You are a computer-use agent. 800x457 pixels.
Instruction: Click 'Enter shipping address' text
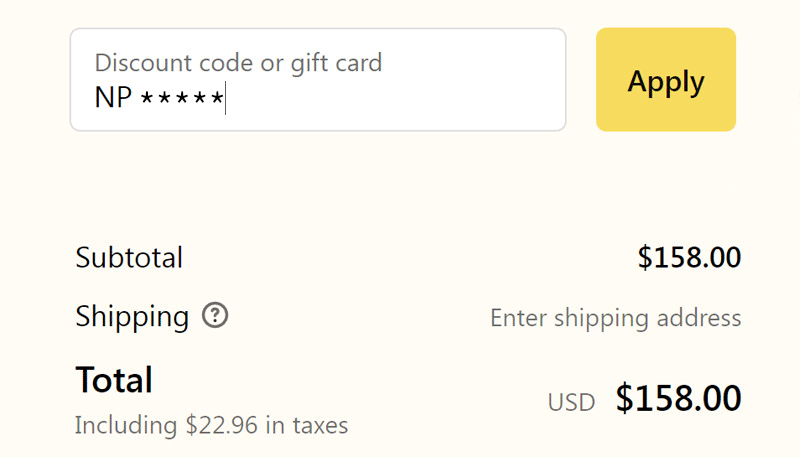pos(615,318)
